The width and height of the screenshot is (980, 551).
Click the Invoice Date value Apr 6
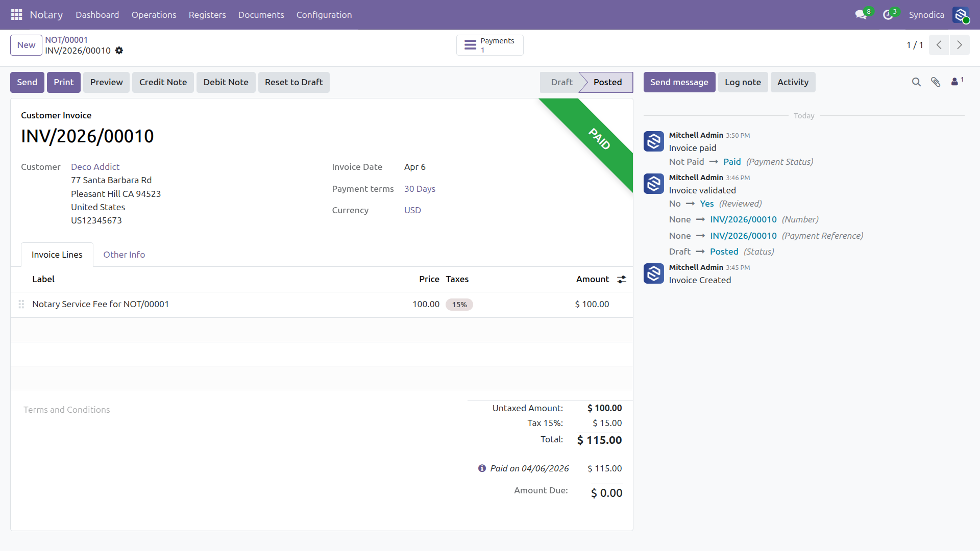pos(414,167)
